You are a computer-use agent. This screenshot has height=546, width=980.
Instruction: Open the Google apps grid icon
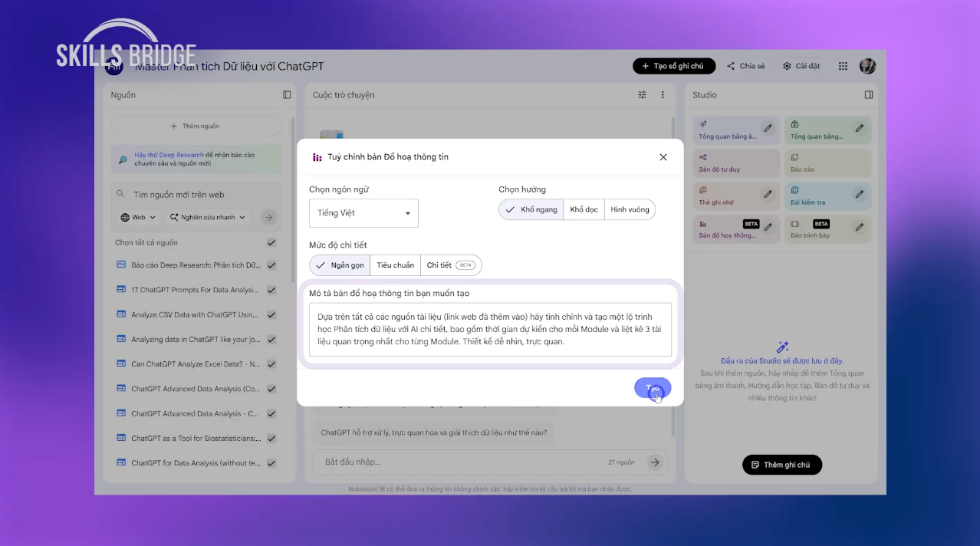point(843,67)
